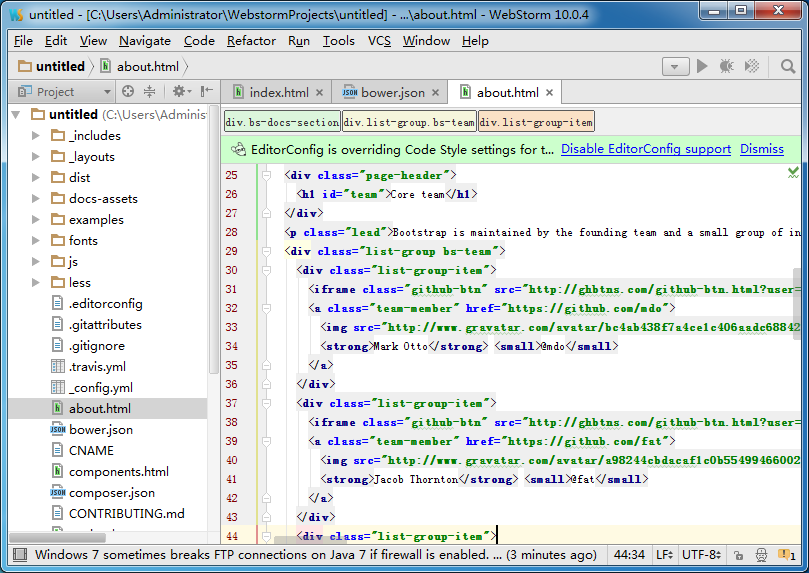Toggle the read-only lock icon in status bar

tap(737, 555)
